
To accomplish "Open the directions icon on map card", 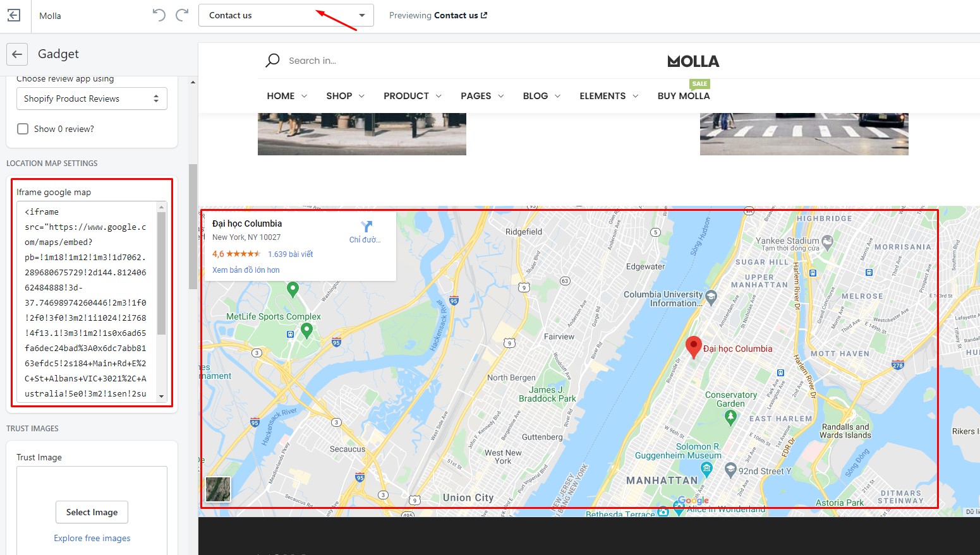I will 366,227.
